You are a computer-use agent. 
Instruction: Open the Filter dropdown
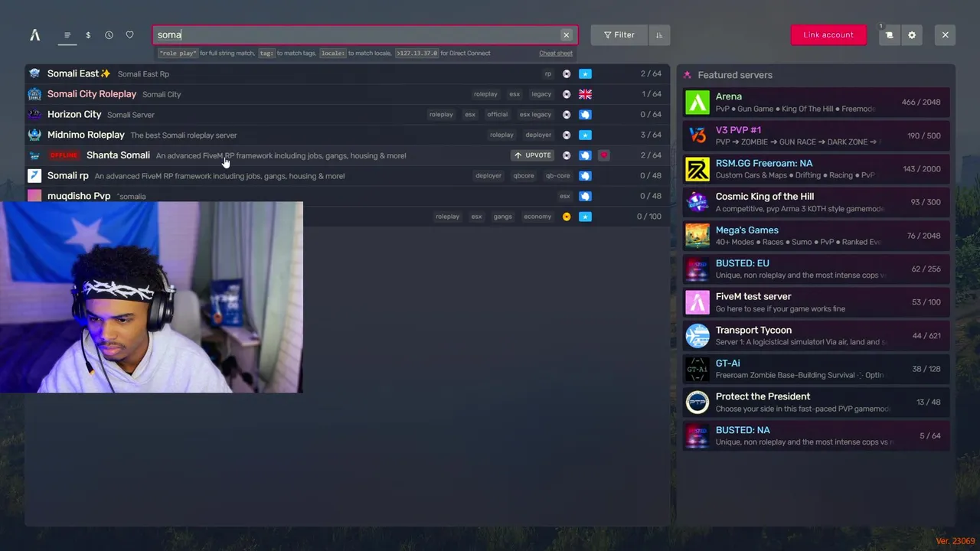(x=619, y=35)
